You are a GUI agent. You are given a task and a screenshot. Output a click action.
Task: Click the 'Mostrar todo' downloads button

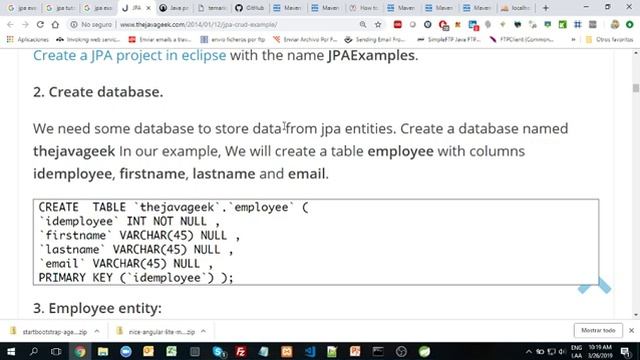pyautogui.click(x=598, y=330)
